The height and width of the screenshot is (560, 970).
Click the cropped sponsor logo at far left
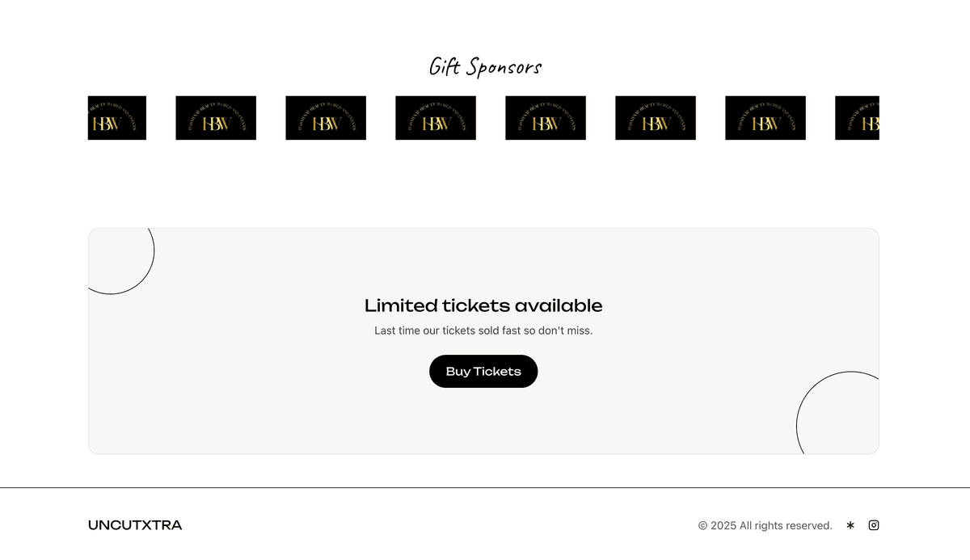117,118
